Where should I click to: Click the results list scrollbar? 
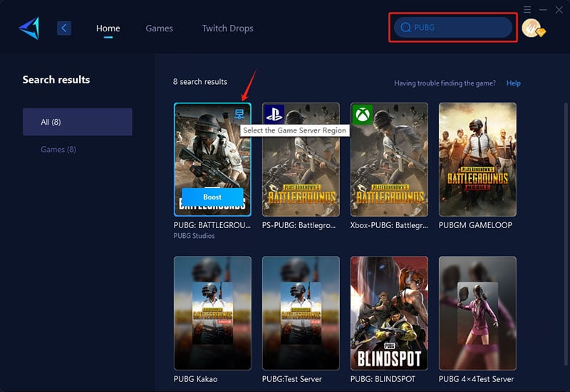(x=565, y=234)
